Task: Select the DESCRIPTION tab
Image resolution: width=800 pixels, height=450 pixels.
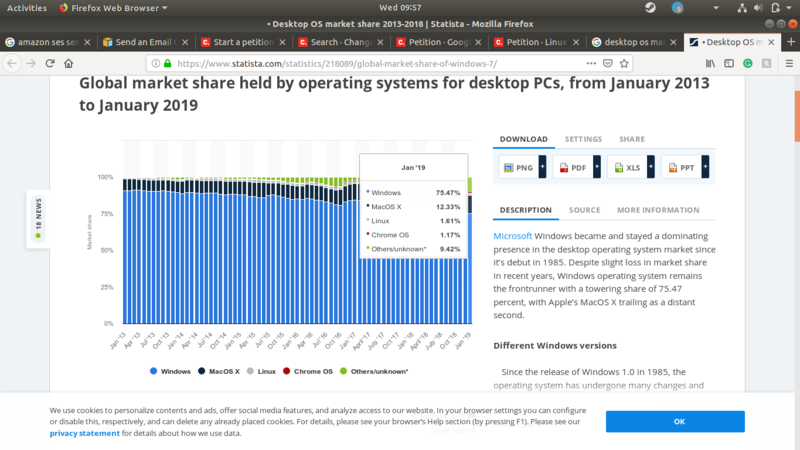Action: click(526, 210)
